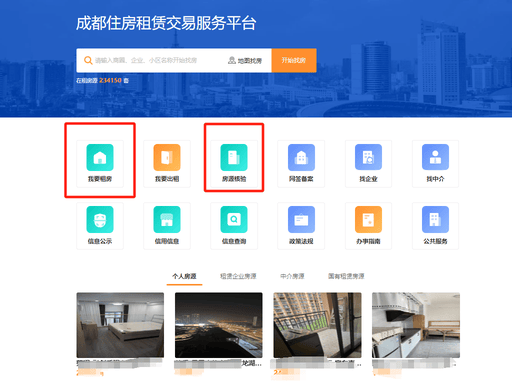Screen dimensions: 512x384
Task: Open the 我要租房 house icon
Action: tap(100, 157)
